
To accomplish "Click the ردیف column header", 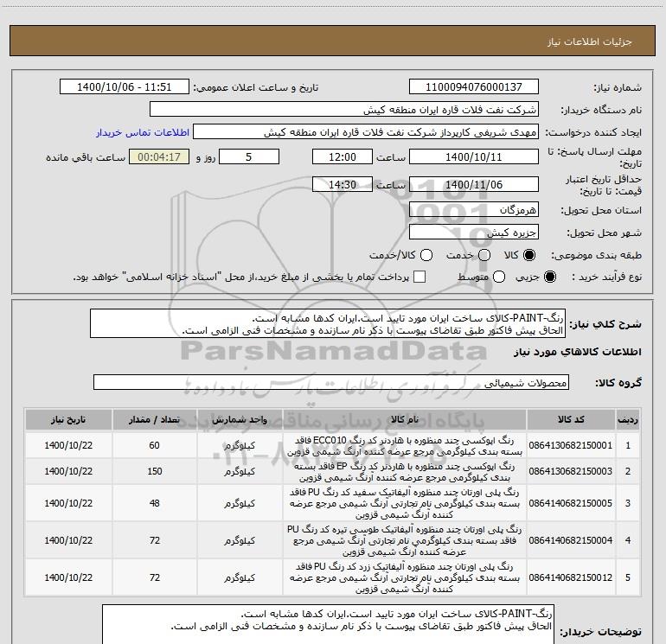I will pyautogui.click(x=628, y=420).
